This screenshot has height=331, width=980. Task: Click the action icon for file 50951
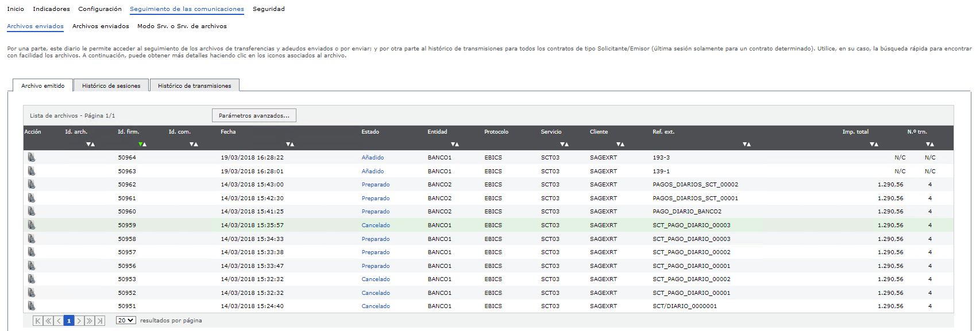(x=31, y=306)
